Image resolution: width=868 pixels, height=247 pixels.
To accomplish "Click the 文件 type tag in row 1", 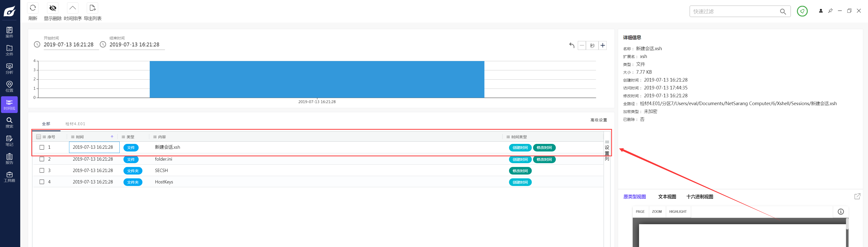I will [x=131, y=147].
